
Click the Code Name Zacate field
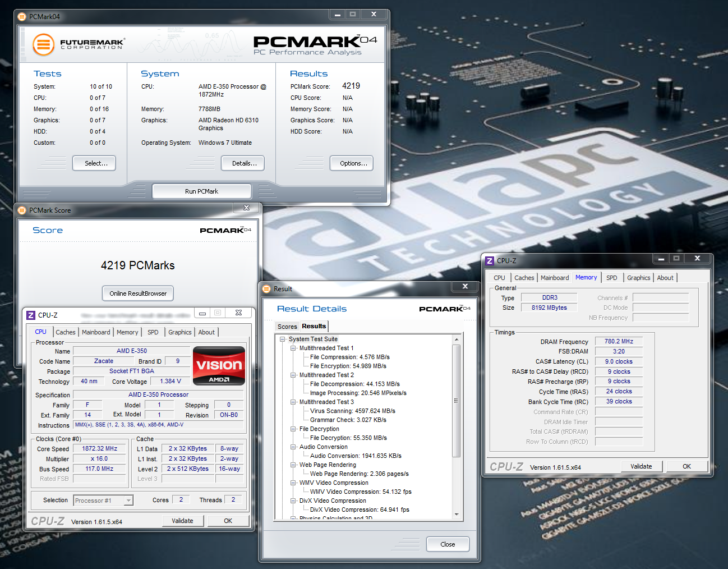tap(104, 361)
